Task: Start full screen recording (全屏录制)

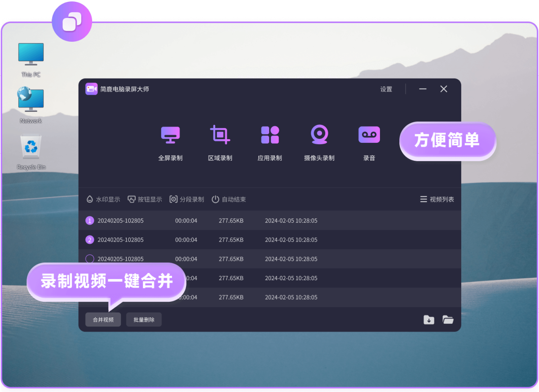Action: [x=170, y=135]
